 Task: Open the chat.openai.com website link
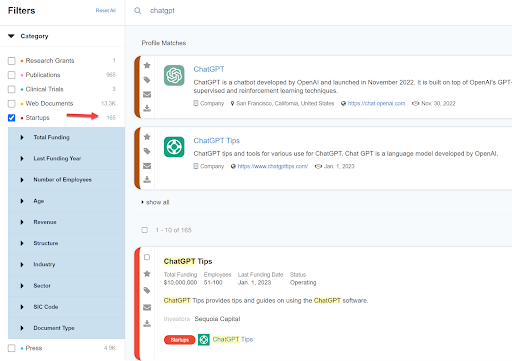click(x=376, y=103)
